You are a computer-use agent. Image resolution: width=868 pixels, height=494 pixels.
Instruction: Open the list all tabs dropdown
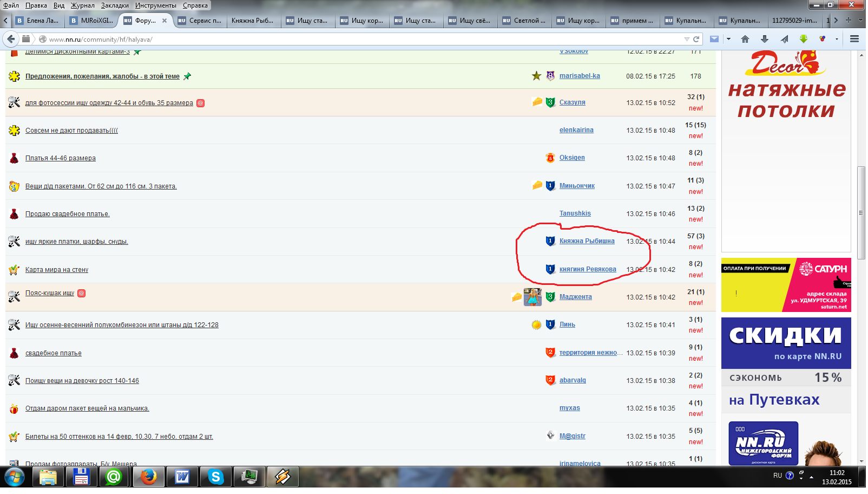(860, 20)
